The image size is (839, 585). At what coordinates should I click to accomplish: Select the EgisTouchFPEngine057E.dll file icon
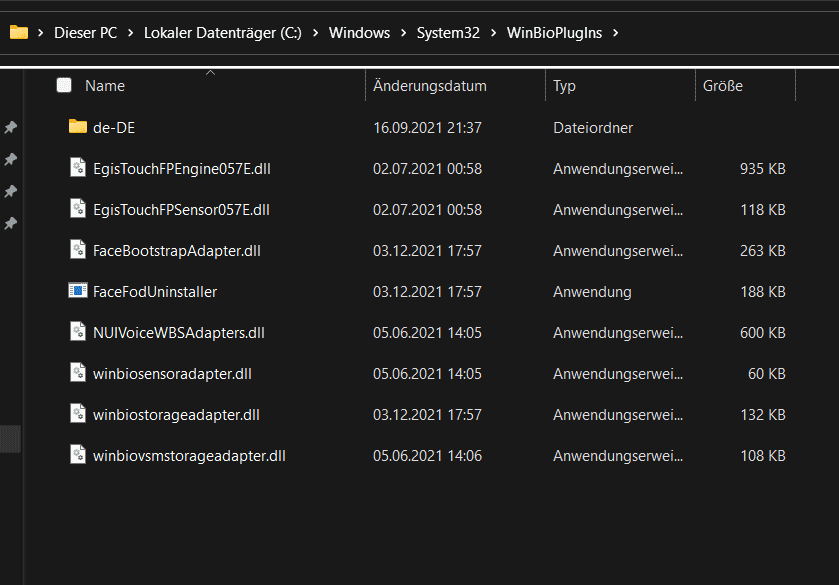[x=78, y=168]
